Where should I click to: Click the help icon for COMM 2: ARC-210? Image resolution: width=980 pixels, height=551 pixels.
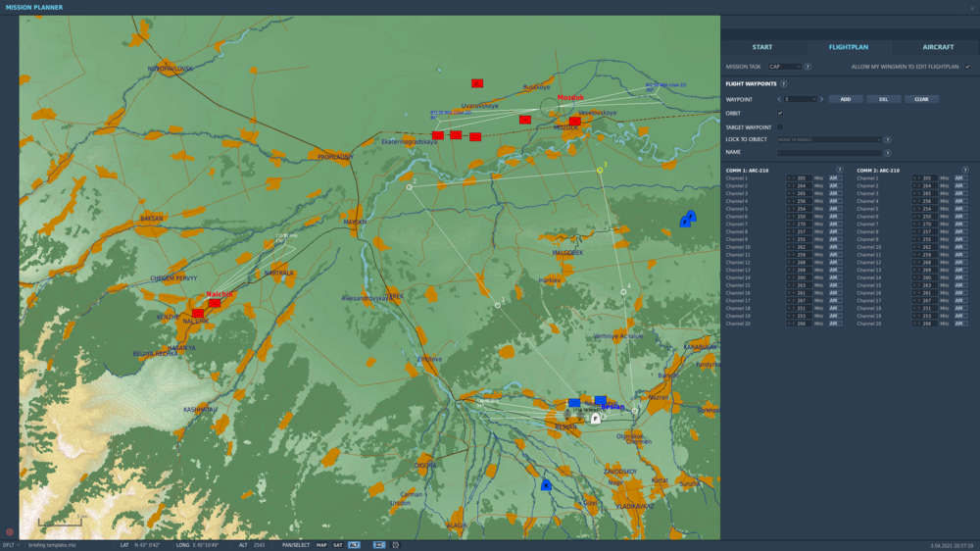(x=965, y=170)
